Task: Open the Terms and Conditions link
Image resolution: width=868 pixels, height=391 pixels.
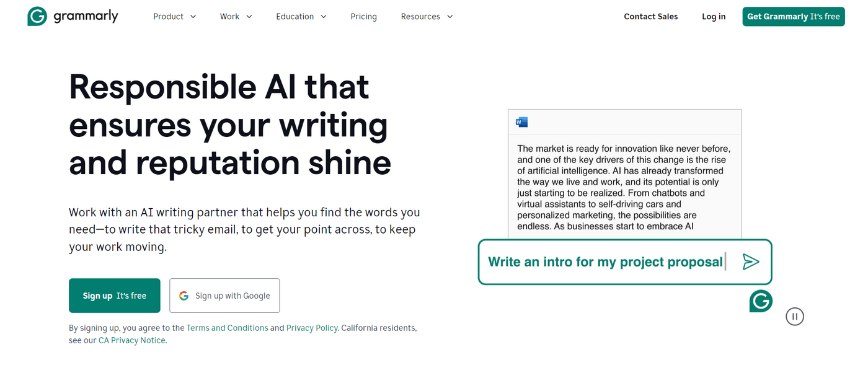Action: pyautogui.click(x=227, y=328)
